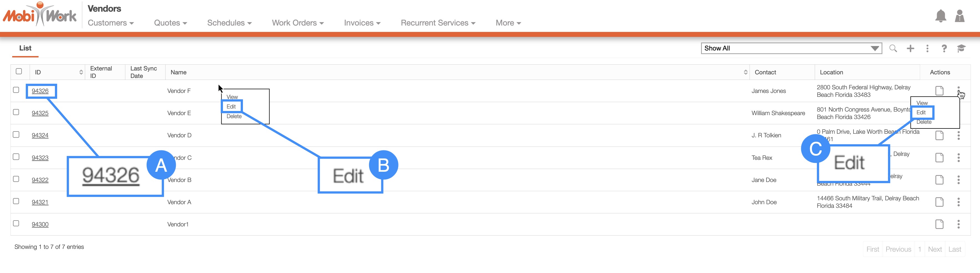The width and height of the screenshot is (980, 273).
Task: Sort the table by ID column
Action: click(x=81, y=72)
